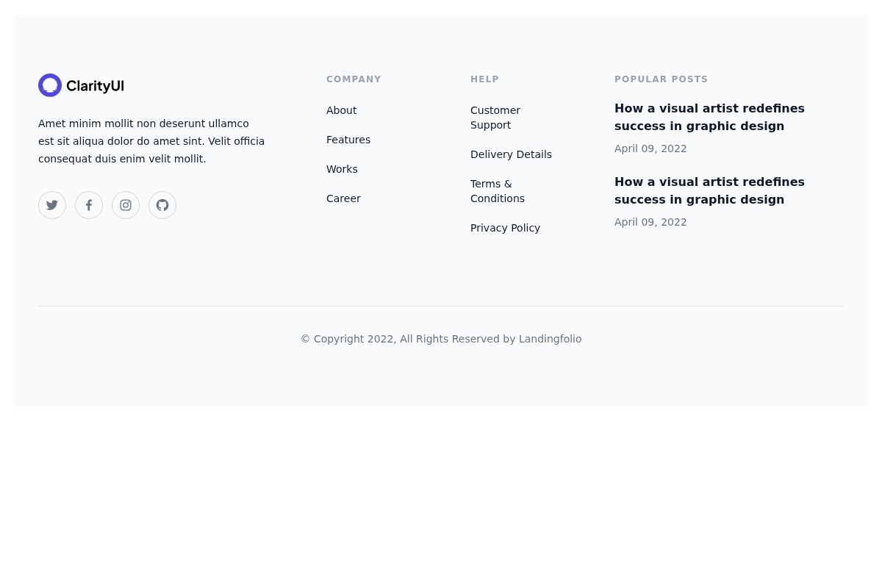The height and width of the screenshot is (588, 882).
Task: Click the Career link
Action: tap(343, 198)
